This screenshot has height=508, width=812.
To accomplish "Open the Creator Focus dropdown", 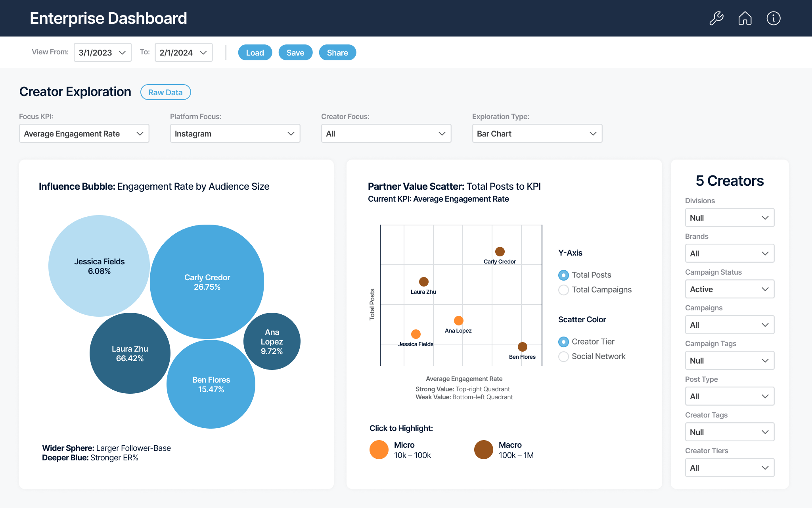I will [386, 134].
